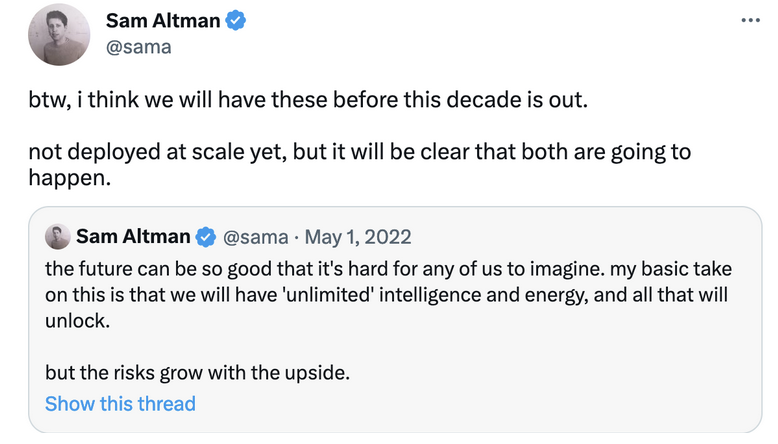Click the word 'happen.' in the main tweet
The width and height of the screenshot is (778, 444).
[x=69, y=178]
